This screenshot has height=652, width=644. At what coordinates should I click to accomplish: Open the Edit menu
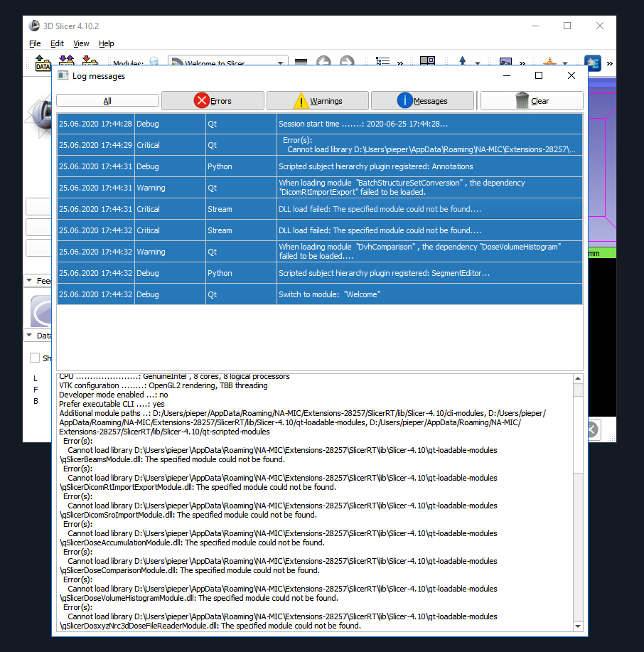pyautogui.click(x=57, y=43)
